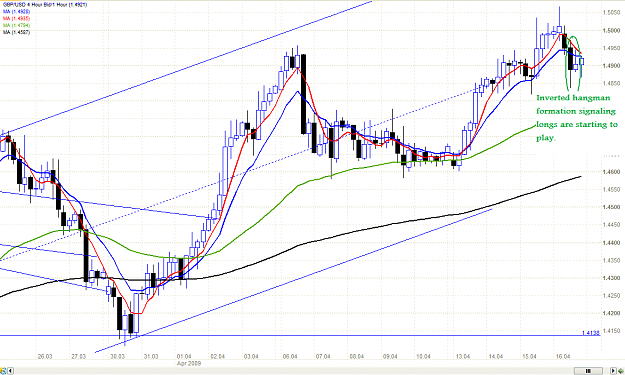This screenshot has width=625, height=375.
Task: Click the 1.4600 price axis label
Action: pyautogui.click(x=611, y=172)
